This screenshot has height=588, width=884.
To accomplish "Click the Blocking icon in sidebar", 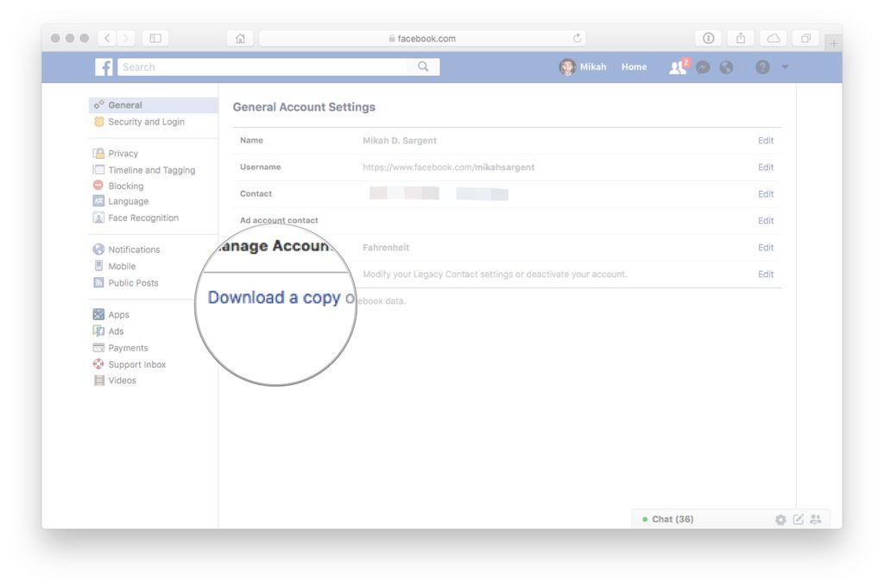I will pos(98,185).
